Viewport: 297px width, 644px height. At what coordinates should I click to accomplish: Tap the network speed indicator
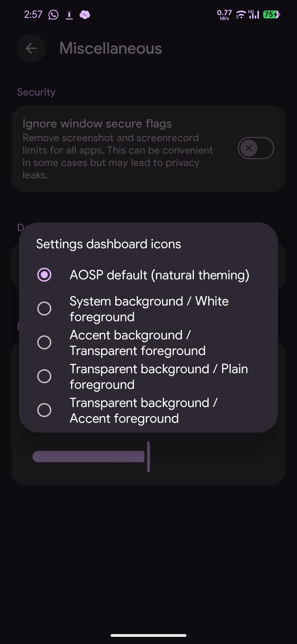click(224, 15)
